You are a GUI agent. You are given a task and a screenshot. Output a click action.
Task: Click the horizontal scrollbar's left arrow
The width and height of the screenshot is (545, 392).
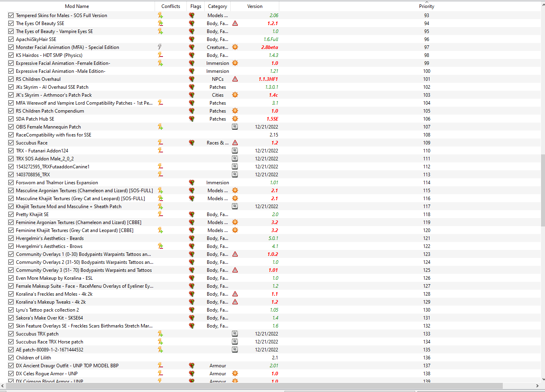[3, 386]
